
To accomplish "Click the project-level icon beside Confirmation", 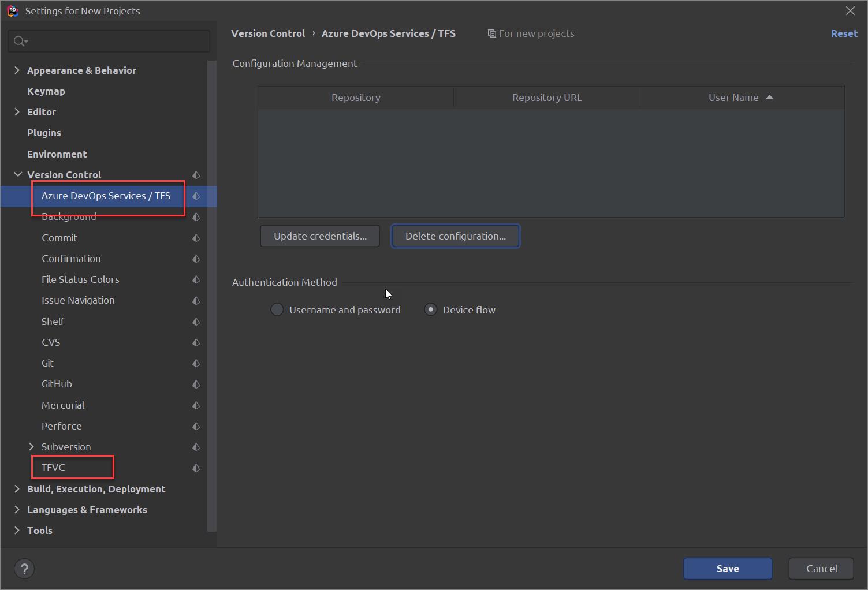I will [x=196, y=259].
